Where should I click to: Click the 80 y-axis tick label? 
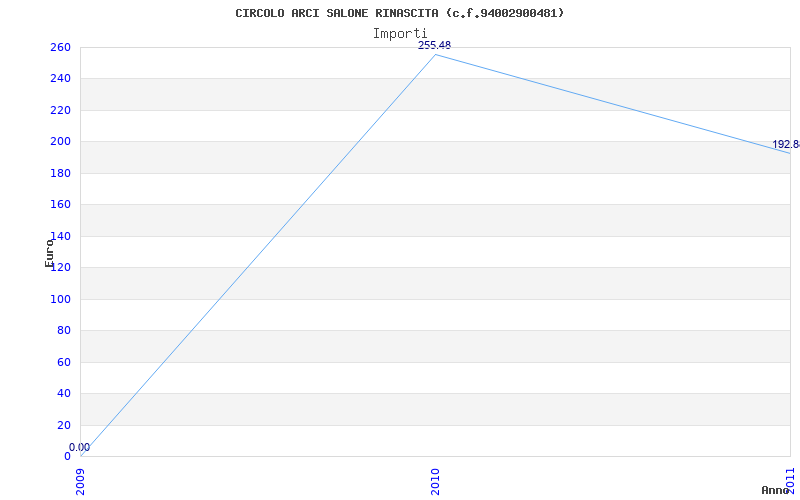tap(63, 331)
